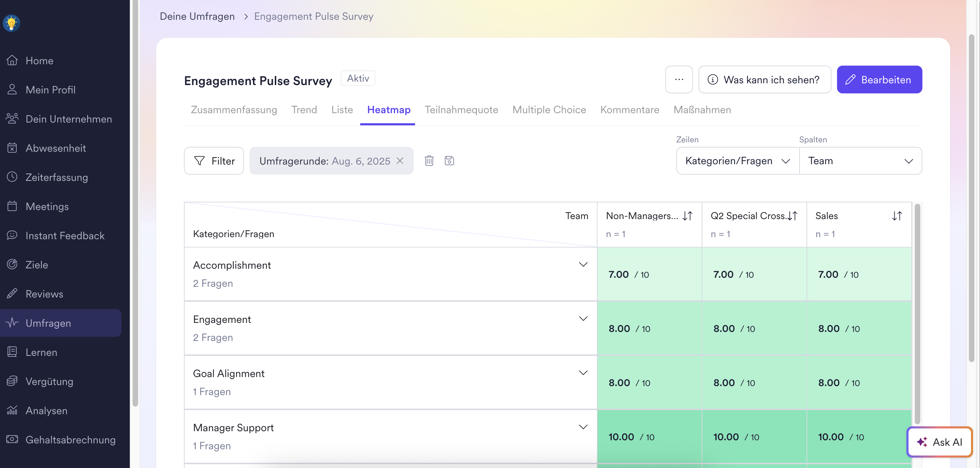Click Engagement score cell for Sales
The image size is (980, 468).
(859, 328)
